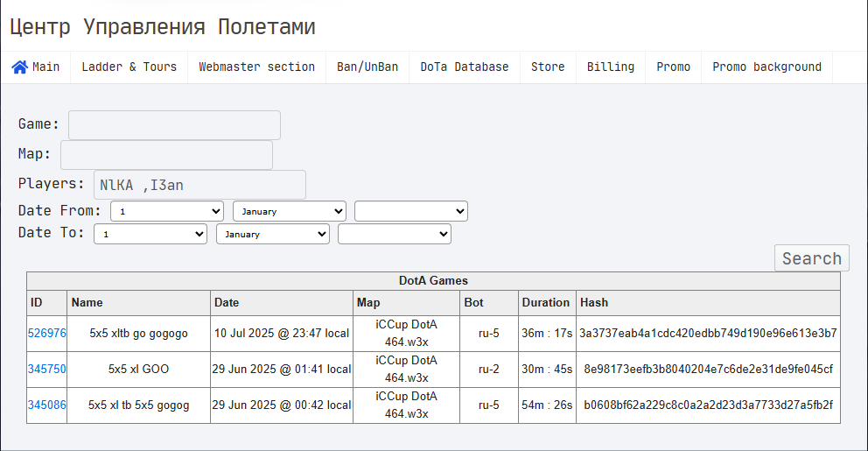
Task: Open the Date From year dropdown
Action: click(411, 211)
